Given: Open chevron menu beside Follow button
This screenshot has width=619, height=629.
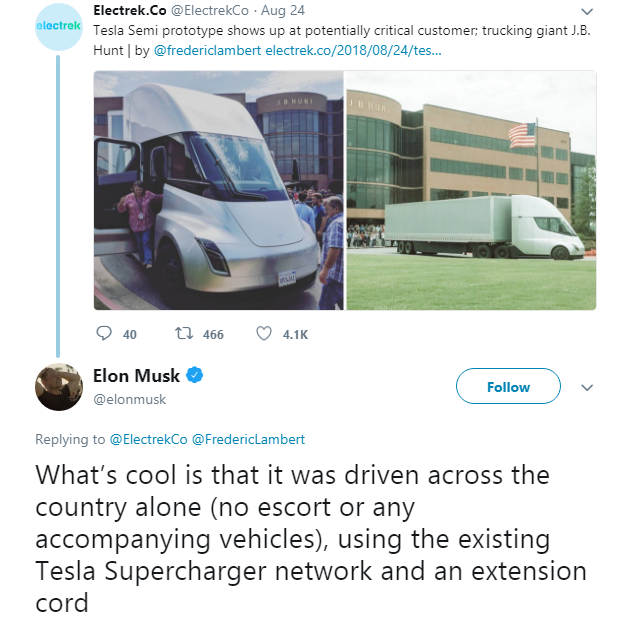Looking at the screenshot, I should pyautogui.click(x=587, y=388).
